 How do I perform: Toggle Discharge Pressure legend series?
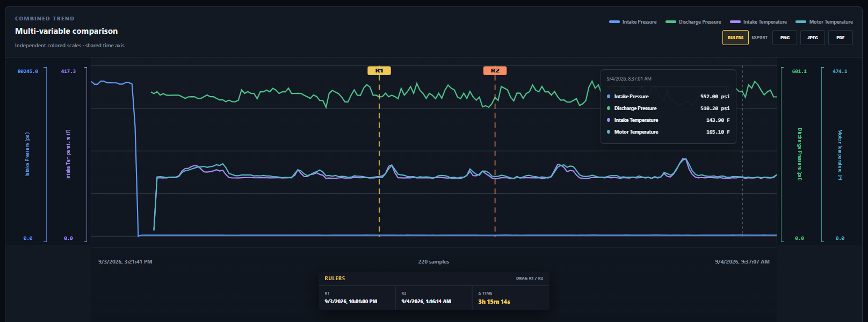tap(693, 22)
